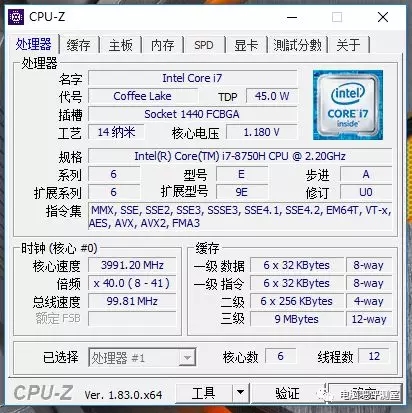
Task: Click the CPU-Z app icon in title bar
Action: pos(16,17)
